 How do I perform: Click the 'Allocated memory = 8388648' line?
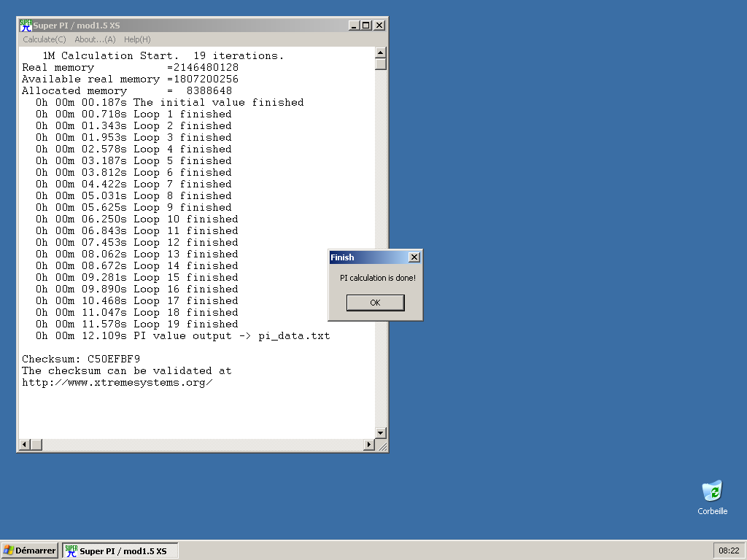(127, 91)
